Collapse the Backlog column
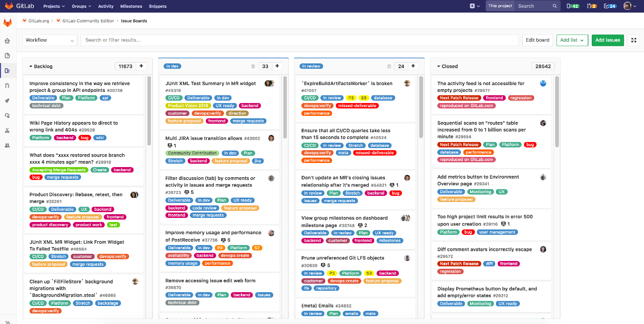The height and width of the screenshot is (324, 644). (31, 66)
